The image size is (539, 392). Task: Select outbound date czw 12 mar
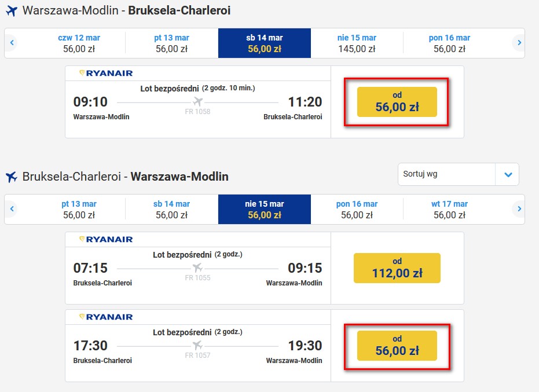click(x=79, y=43)
